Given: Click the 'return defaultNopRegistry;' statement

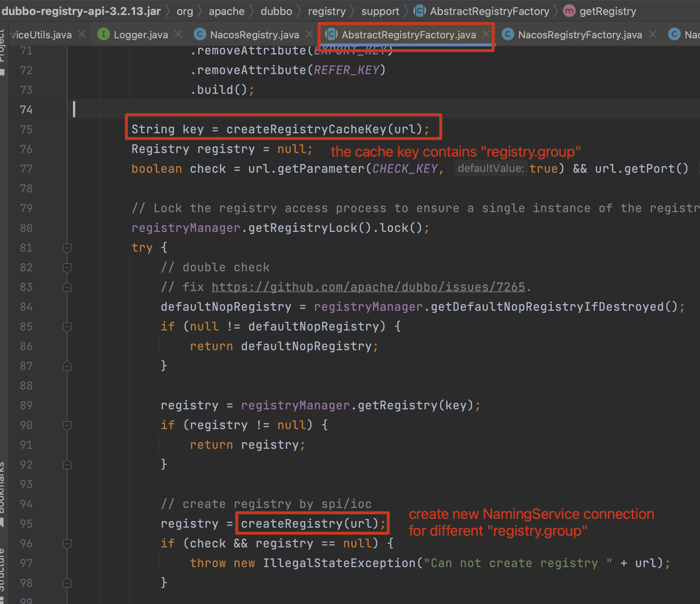Looking at the screenshot, I should pos(284,346).
